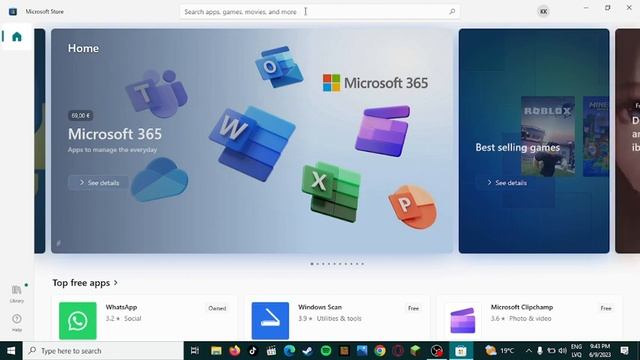This screenshot has height=360, width=640.
Task: Click Microsoft Store taskbar icon
Action: 461,351
